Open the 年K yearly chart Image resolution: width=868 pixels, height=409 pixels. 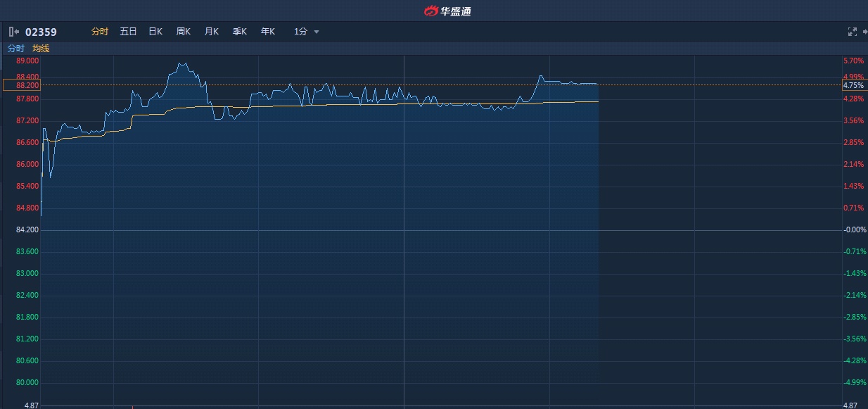coord(268,32)
